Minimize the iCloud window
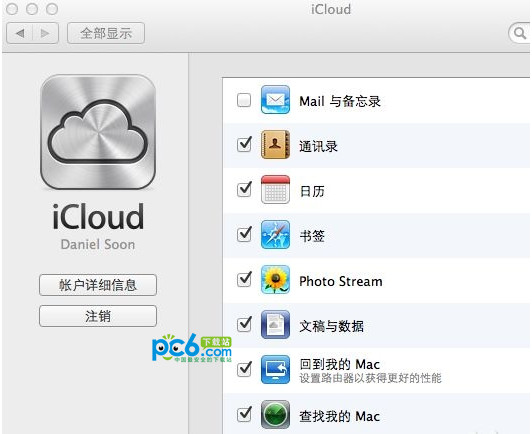This screenshot has width=532, height=434. 32,9
